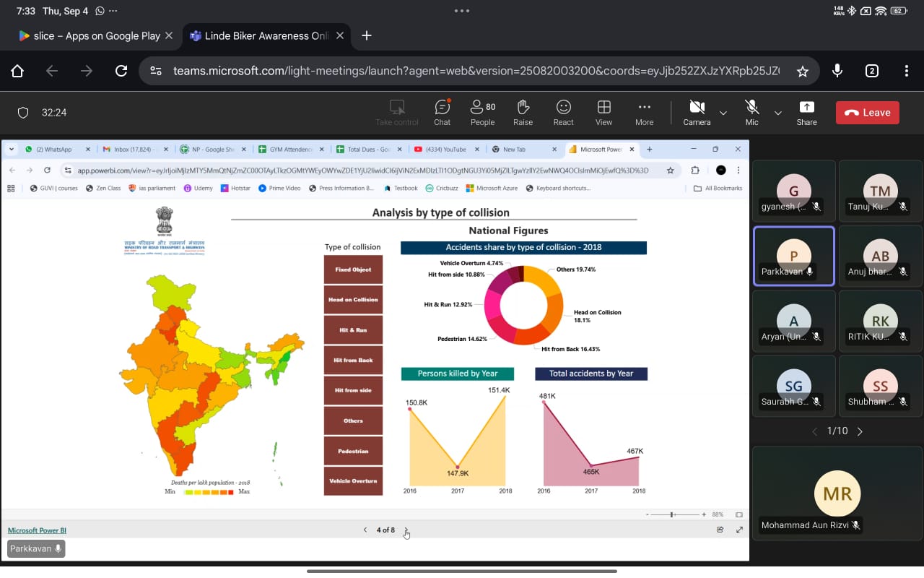This screenshot has height=578, width=924.
Task: Reload the Teams meeting page
Action: point(121,71)
